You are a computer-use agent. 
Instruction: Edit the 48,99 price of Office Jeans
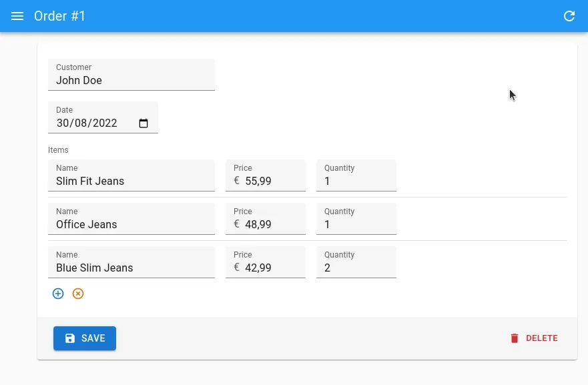coord(266,224)
